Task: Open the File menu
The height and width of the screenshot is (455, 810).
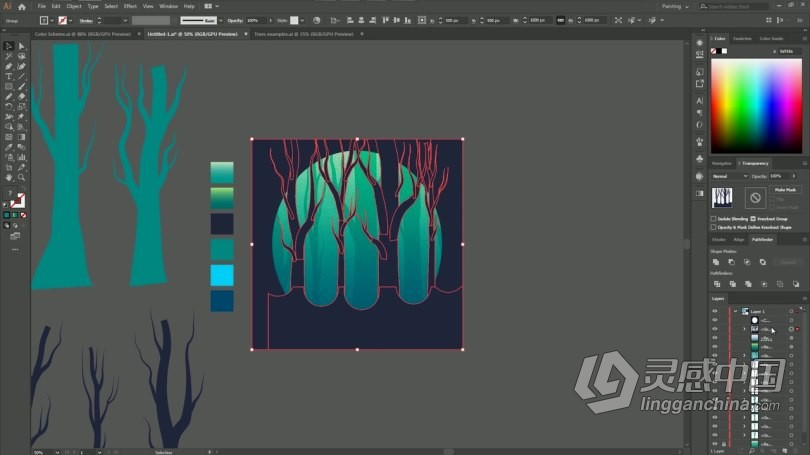Action: tap(41, 6)
